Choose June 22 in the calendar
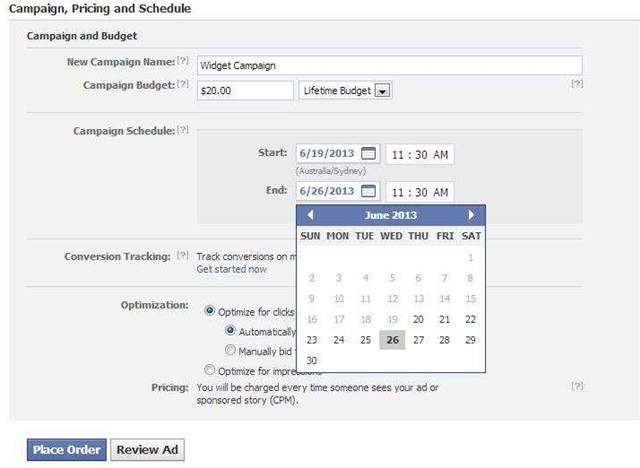640x468 pixels. pyautogui.click(x=471, y=319)
